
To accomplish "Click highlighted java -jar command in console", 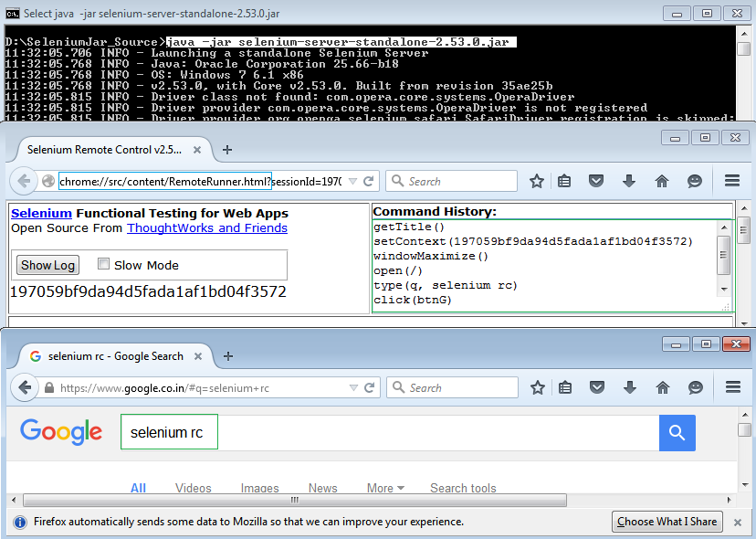I will [x=341, y=42].
